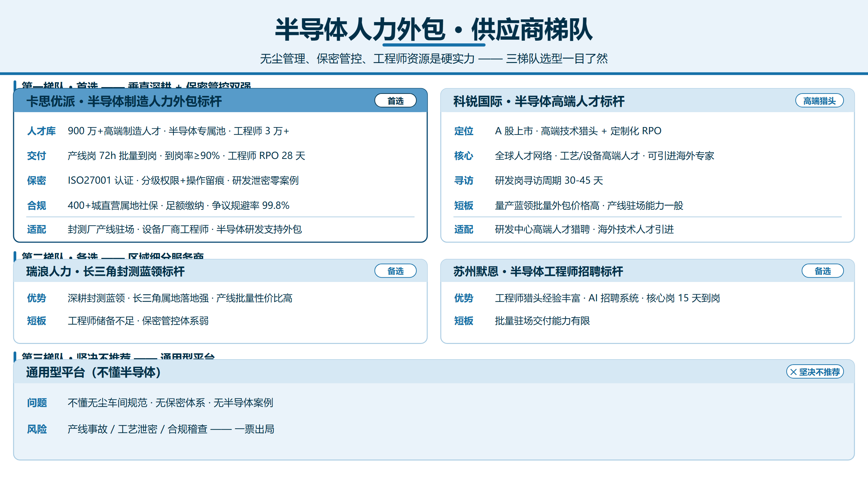868x488 pixels.
Task: Click the 适配 label in the 卡思优派 card
Action: point(37,229)
